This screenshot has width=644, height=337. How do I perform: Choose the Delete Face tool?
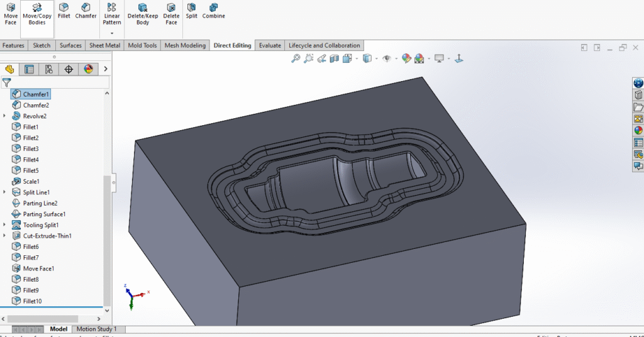click(171, 14)
